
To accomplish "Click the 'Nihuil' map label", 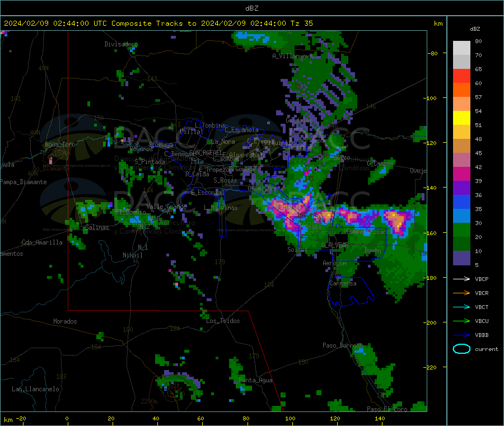I will [132, 255].
